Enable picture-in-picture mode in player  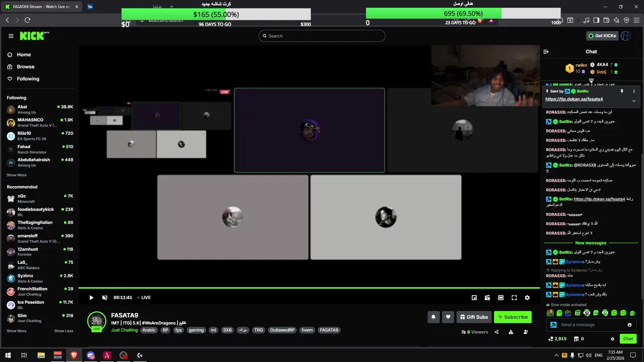474,298
